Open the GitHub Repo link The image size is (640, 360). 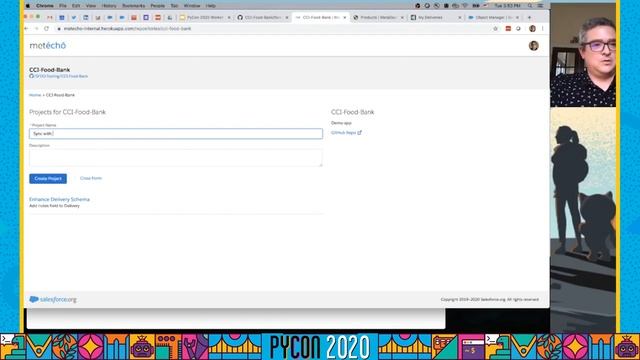[x=346, y=133]
